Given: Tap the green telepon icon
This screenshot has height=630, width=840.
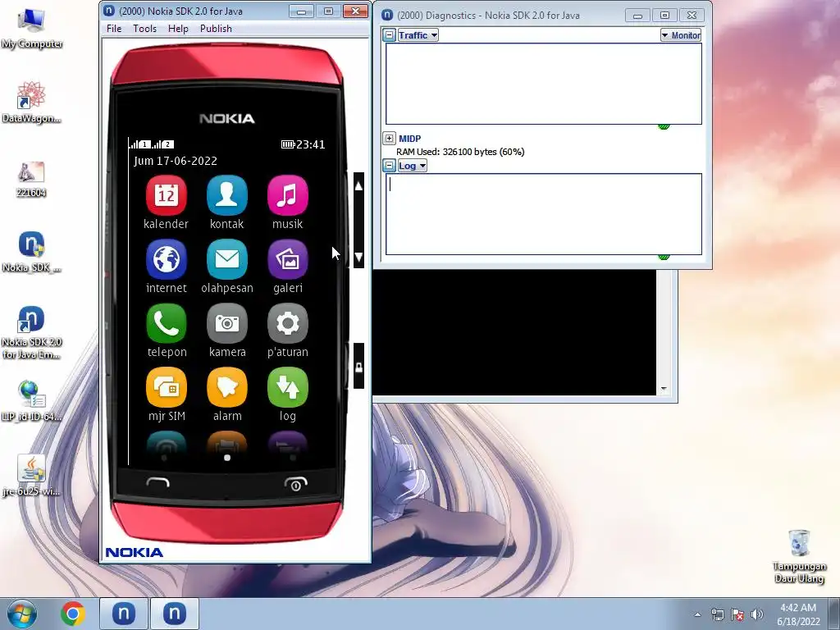Looking at the screenshot, I should [166, 323].
